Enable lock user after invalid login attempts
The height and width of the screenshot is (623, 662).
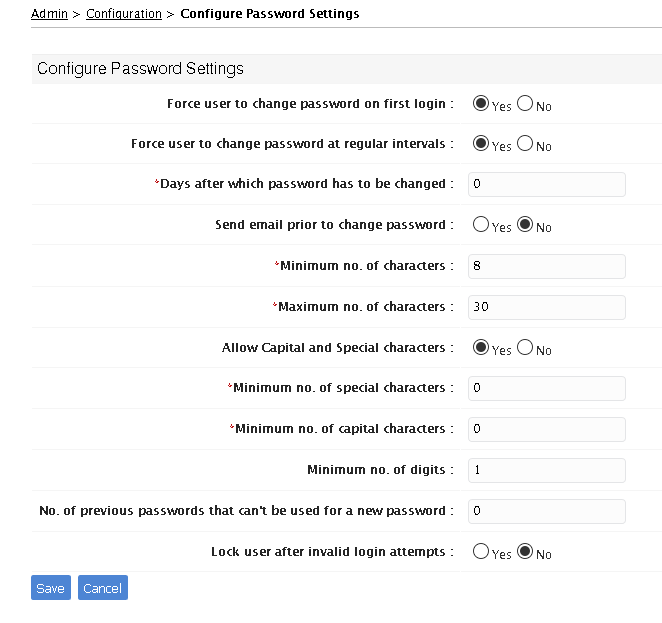[481, 552]
